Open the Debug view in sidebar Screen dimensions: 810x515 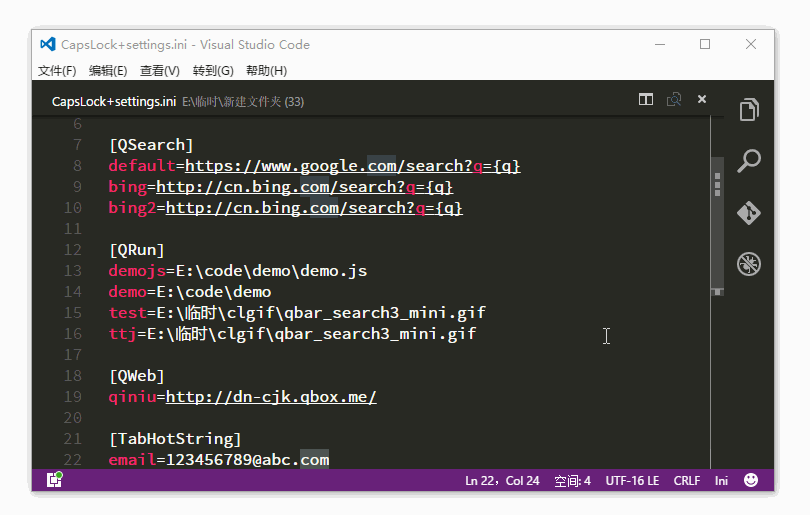tap(749, 264)
